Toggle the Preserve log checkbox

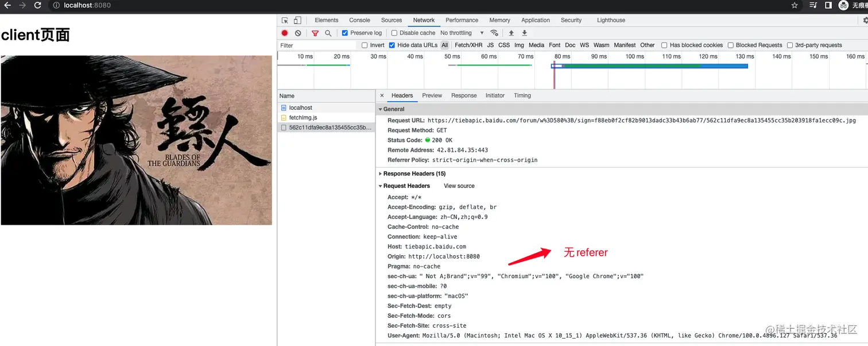tap(345, 33)
